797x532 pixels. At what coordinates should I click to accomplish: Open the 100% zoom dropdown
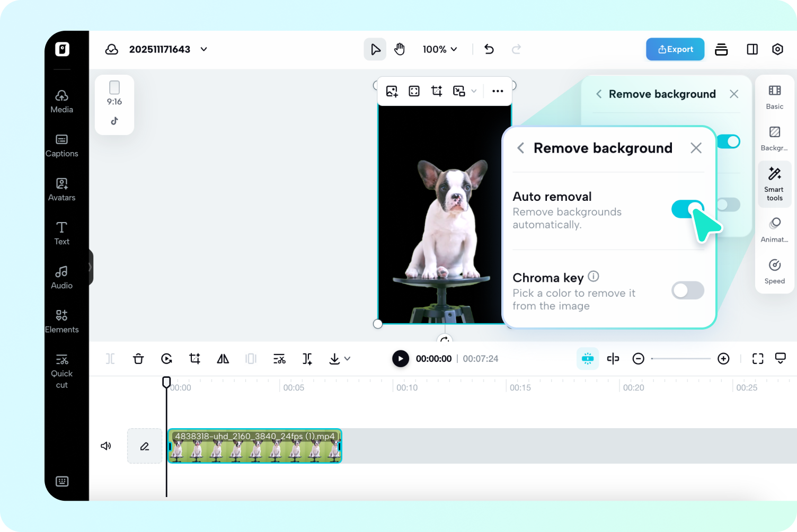[440, 49]
